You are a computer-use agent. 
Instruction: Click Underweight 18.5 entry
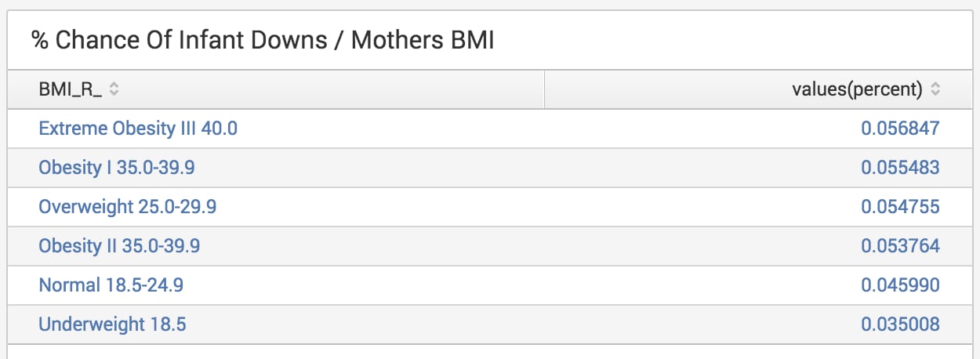point(112,324)
